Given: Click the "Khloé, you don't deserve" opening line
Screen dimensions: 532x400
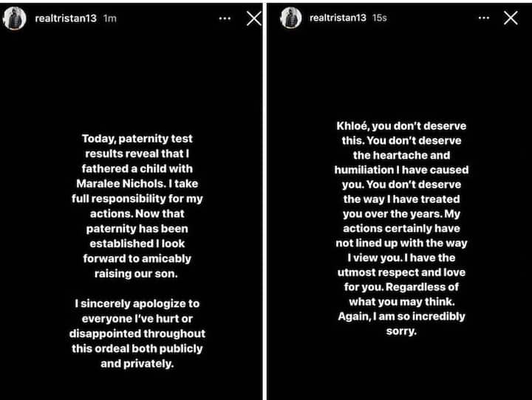Looking at the screenshot, I should (x=401, y=126).
